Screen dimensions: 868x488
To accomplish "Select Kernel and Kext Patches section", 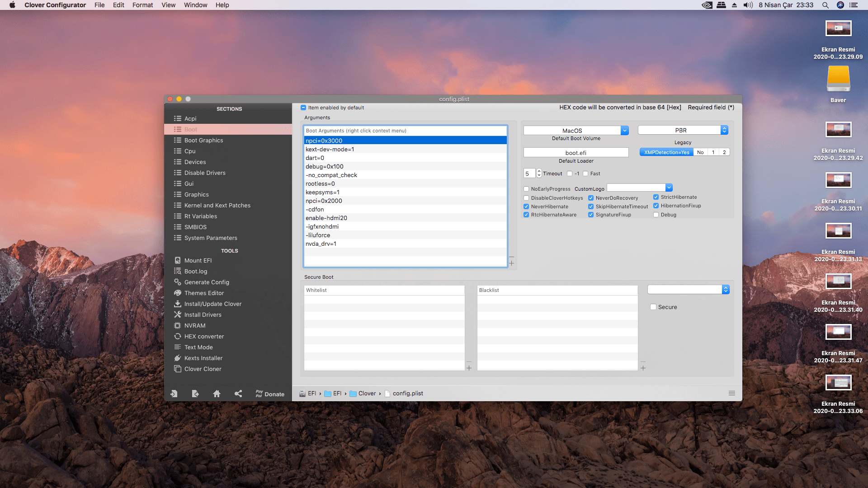I will pos(217,205).
